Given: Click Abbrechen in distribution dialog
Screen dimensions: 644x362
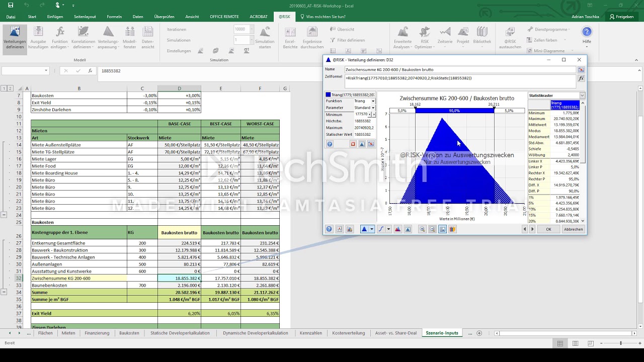Looking at the screenshot, I should [573, 229].
